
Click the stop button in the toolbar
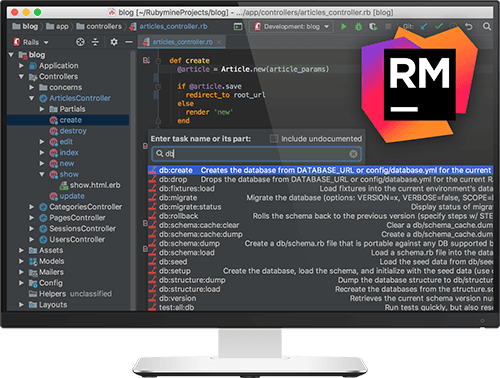[388, 27]
